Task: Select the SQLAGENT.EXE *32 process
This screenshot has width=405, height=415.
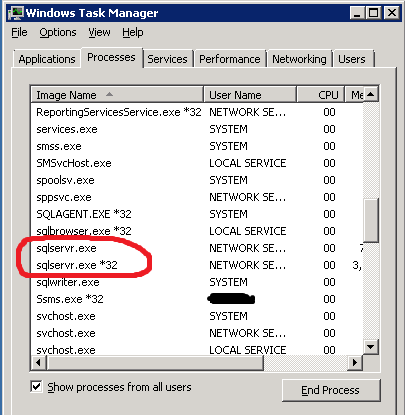Action: point(197,214)
